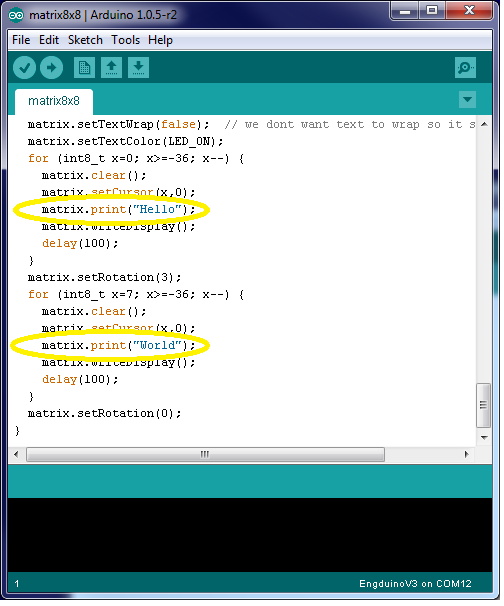
Task: Open the Tools menu
Action: [x=125, y=40]
